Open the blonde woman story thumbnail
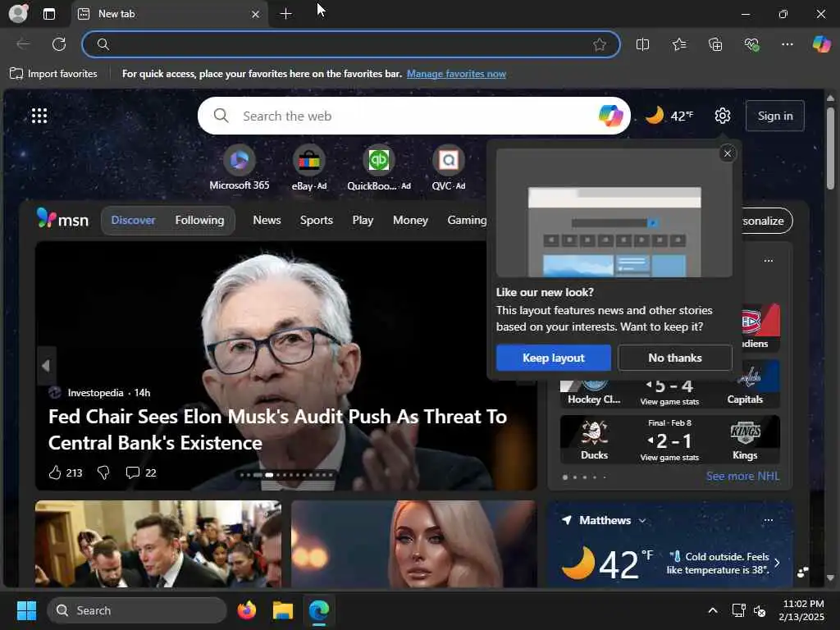The image size is (840, 630). [413, 544]
